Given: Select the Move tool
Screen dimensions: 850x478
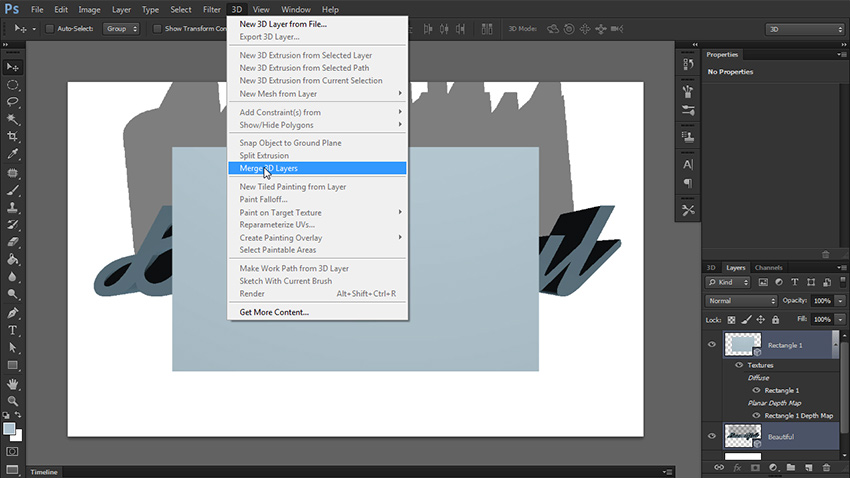Looking at the screenshot, I should pyautogui.click(x=13, y=67).
